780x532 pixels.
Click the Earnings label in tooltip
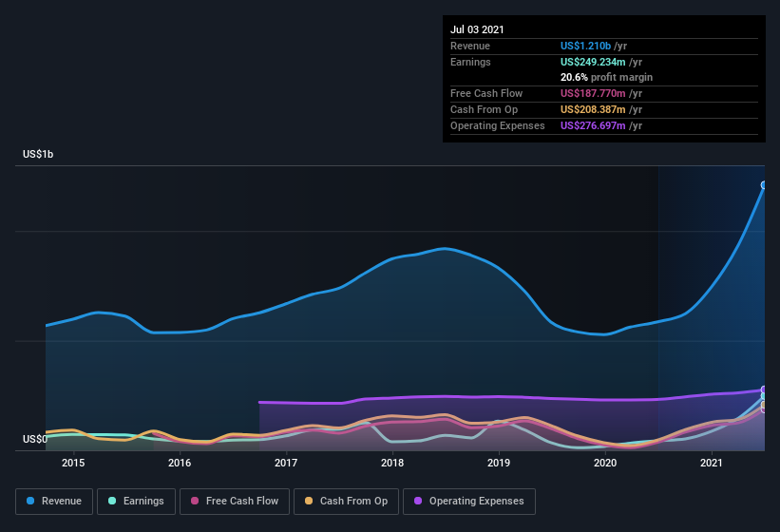(470, 62)
